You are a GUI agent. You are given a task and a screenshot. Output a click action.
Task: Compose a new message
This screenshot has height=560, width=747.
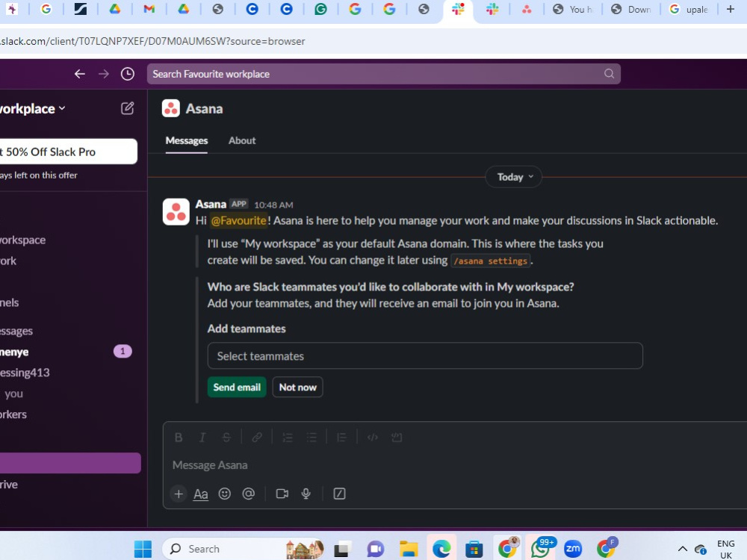pyautogui.click(x=127, y=108)
